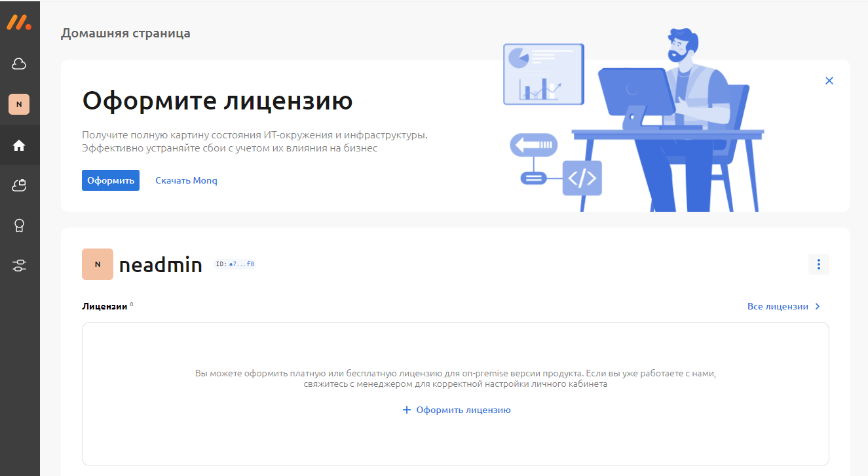
Task: Open the three-dot menu for neadmin
Action: [818, 264]
